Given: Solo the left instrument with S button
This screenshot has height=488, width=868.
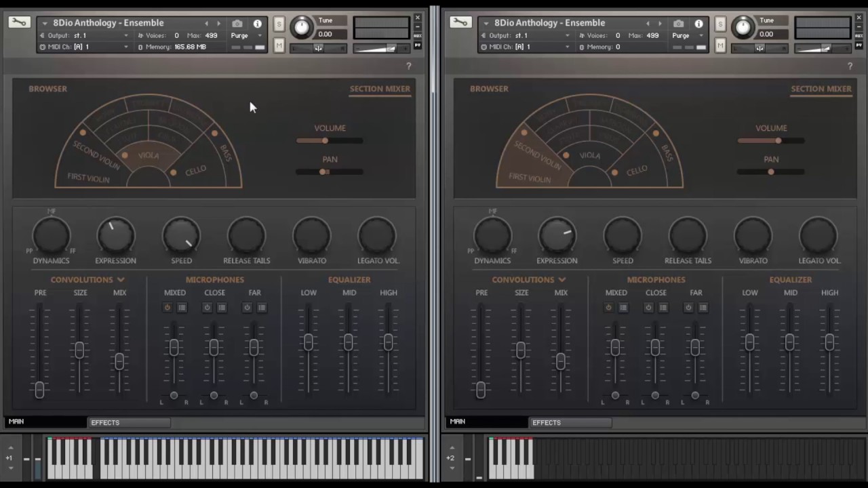Looking at the screenshot, I should (279, 24).
